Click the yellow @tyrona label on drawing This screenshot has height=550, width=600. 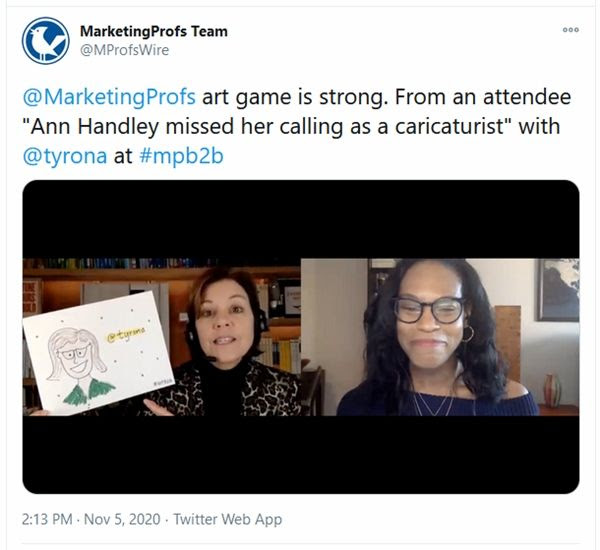(126, 334)
